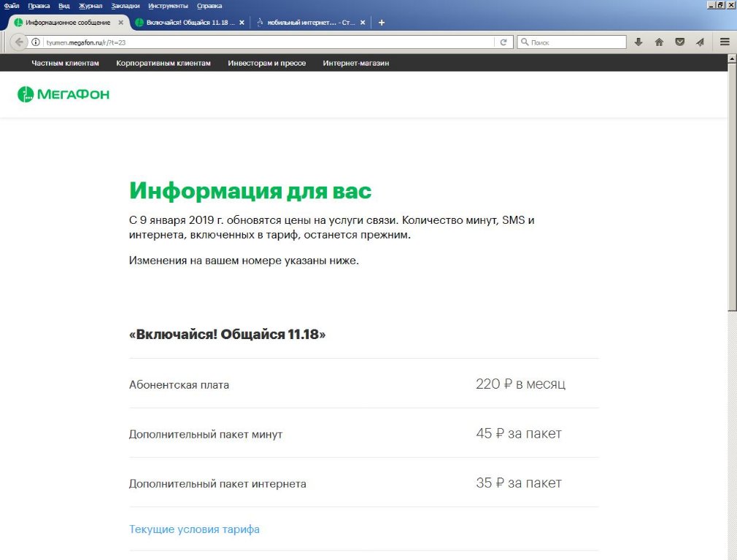Open a new tab with plus icon
Screen dimensions: 737x560
[x=382, y=23]
